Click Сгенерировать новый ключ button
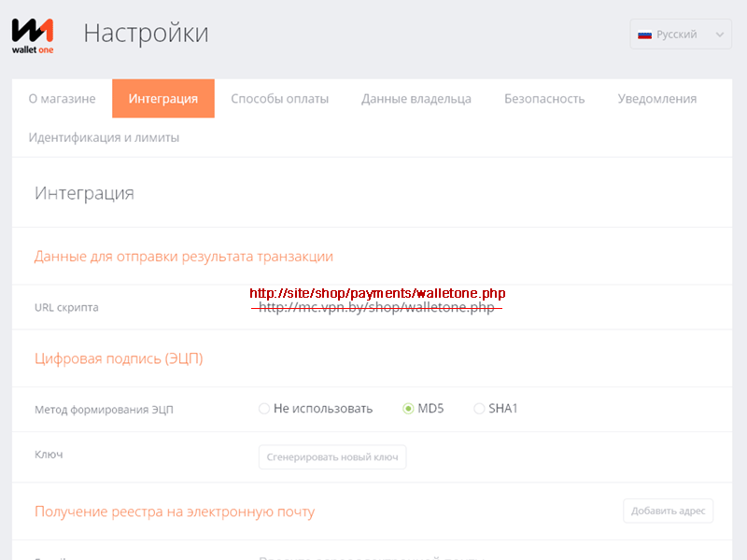 332,457
